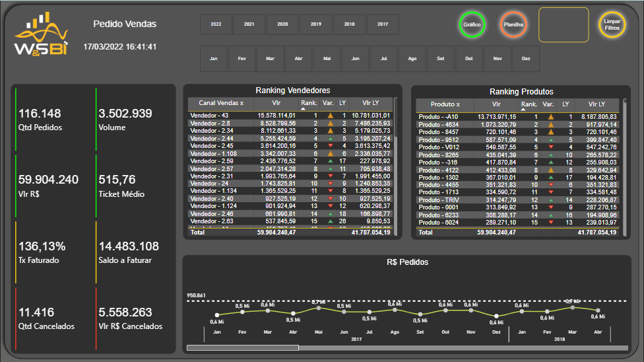Click the Vendedor - 1.108 variation arrow icon

330,153
